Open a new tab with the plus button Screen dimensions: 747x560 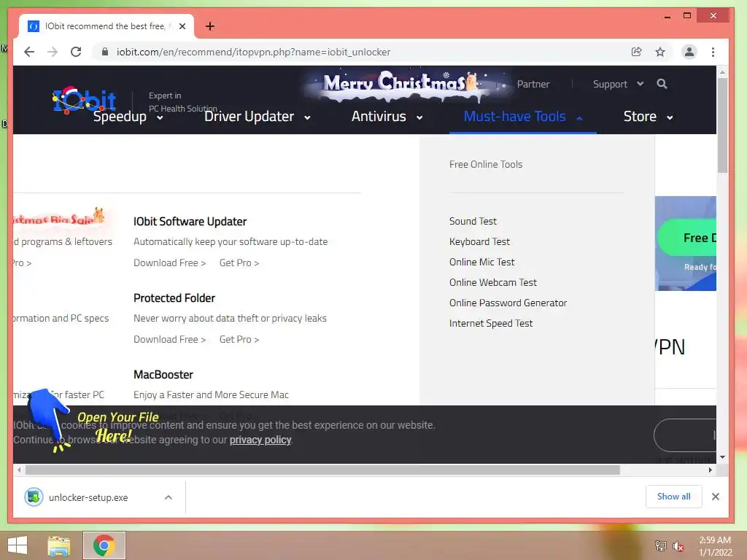click(209, 26)
